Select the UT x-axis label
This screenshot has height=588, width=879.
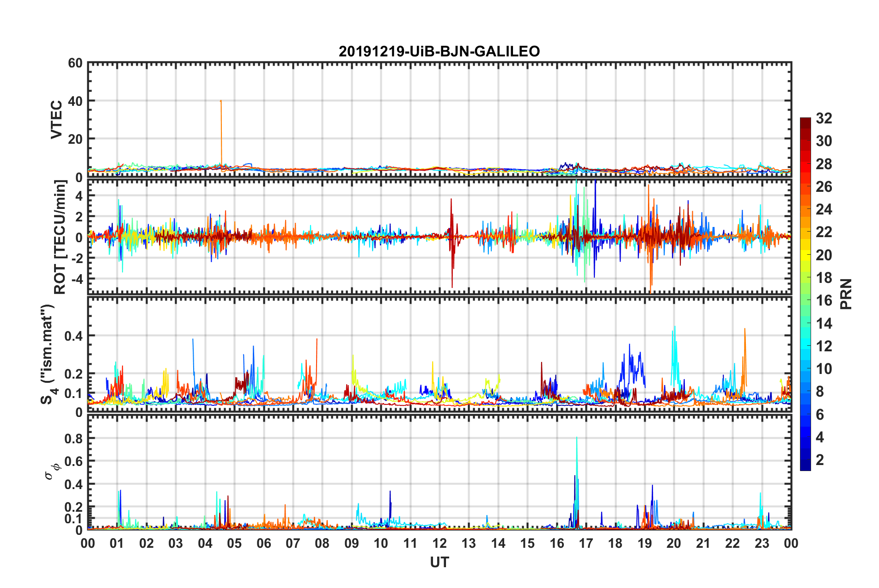pos(439,562)
